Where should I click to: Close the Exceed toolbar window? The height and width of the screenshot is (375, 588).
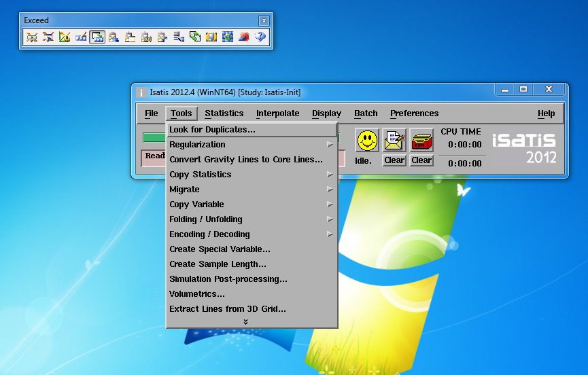tap(264, 20)
